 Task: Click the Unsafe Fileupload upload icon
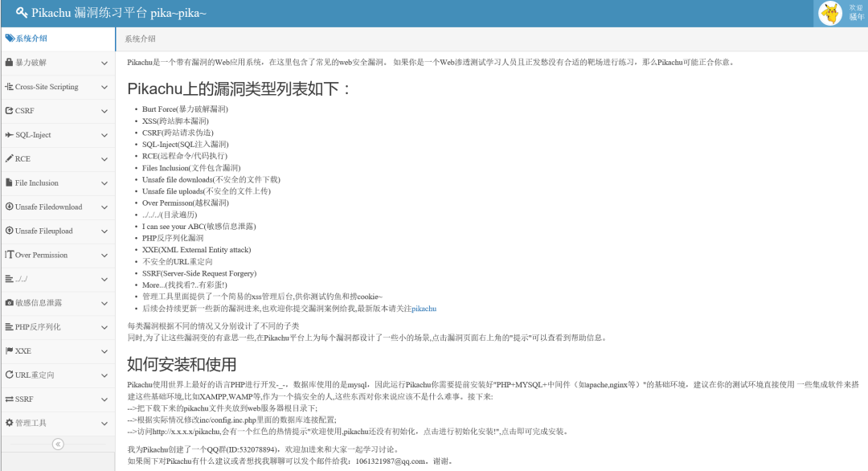coord(9,231)
